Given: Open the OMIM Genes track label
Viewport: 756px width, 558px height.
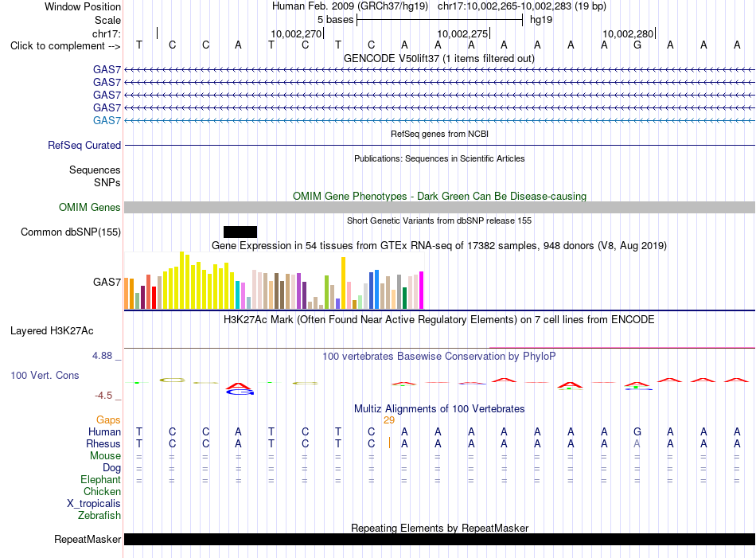Looking at the screenshot, I should coord(89,208).
